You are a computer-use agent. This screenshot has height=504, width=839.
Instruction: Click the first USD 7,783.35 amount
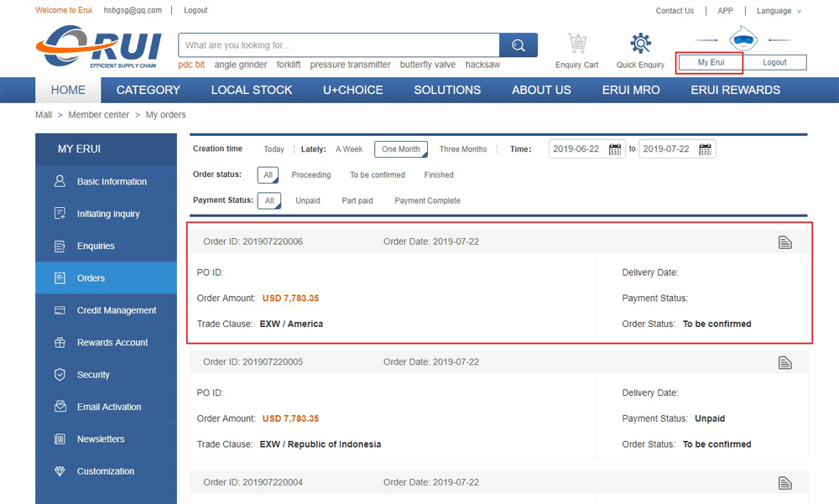pos(290,299)
